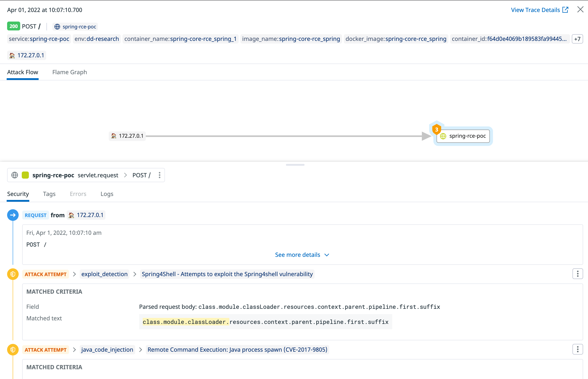Click the blue arrow icon beside REQUEST
The image size is (588, 379).
coord(13,215)
